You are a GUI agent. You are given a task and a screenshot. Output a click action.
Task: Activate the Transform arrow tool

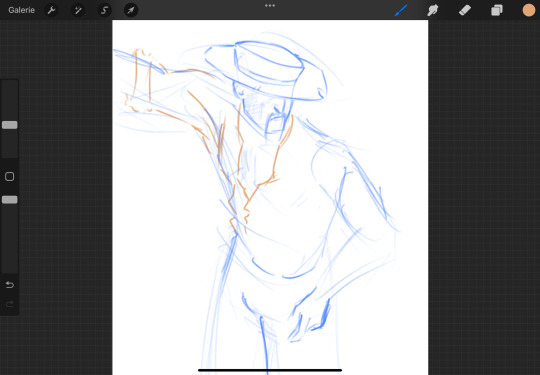click(x=131, y=10)
